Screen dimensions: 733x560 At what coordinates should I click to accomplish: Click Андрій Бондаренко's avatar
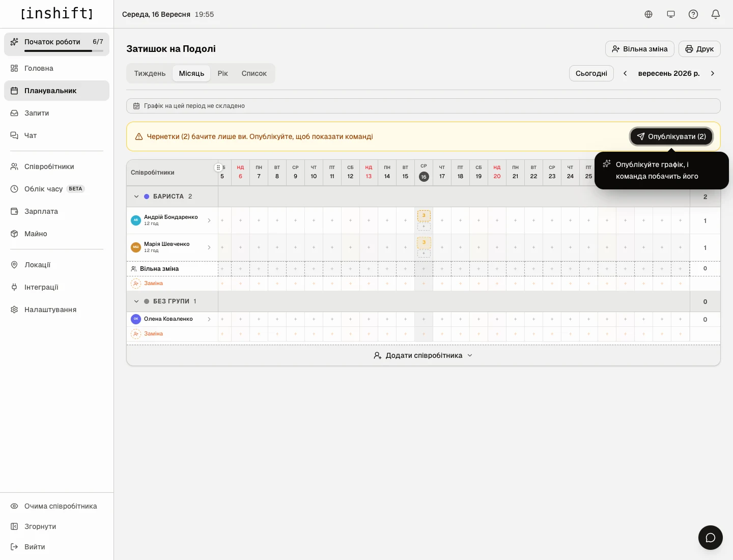pos(136,220)
